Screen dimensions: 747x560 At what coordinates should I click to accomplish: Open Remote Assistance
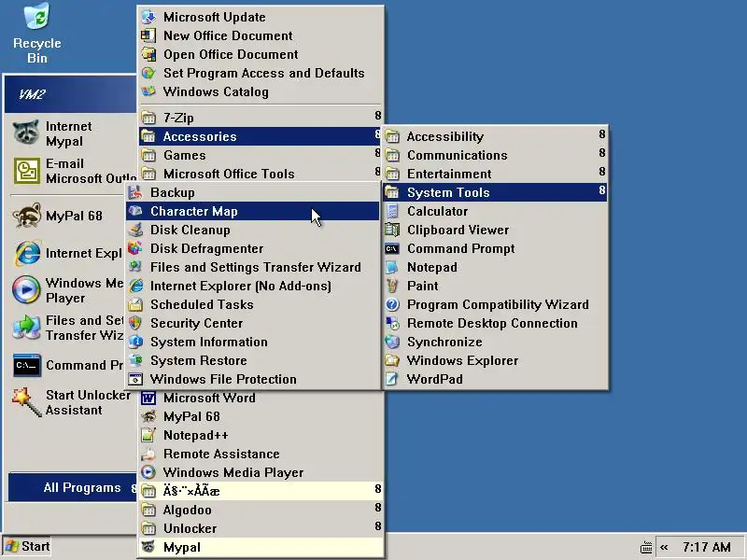[x=261, y=454]
